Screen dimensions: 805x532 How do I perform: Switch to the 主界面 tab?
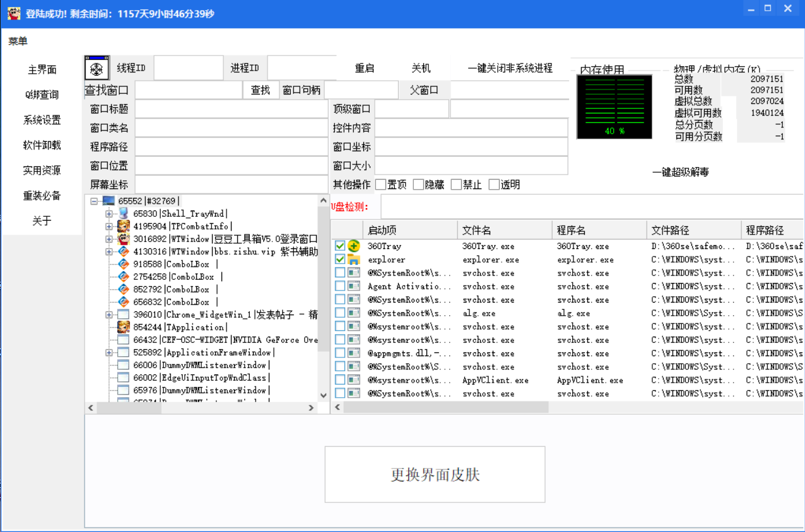[42, 69]
